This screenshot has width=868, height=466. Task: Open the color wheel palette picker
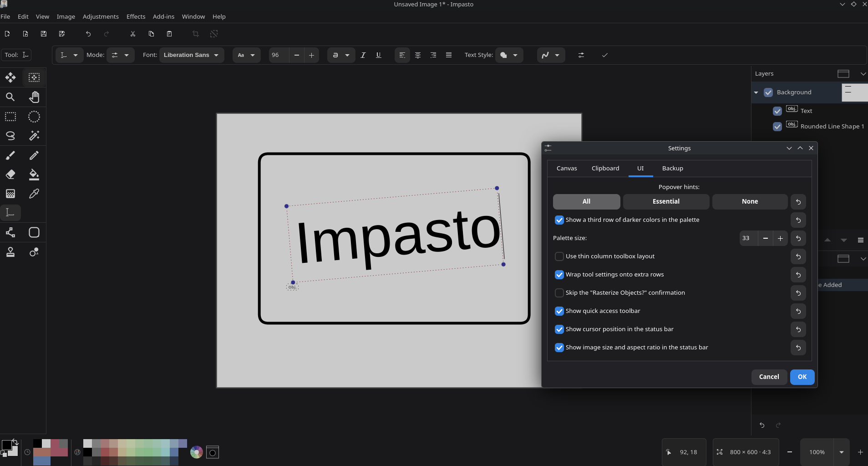click(197, 452)
